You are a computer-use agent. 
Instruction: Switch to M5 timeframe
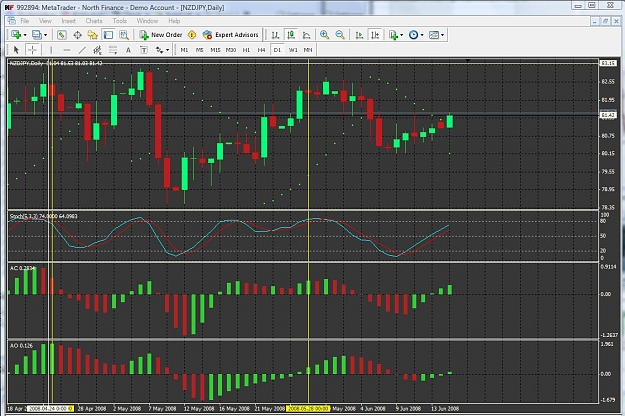200,50
